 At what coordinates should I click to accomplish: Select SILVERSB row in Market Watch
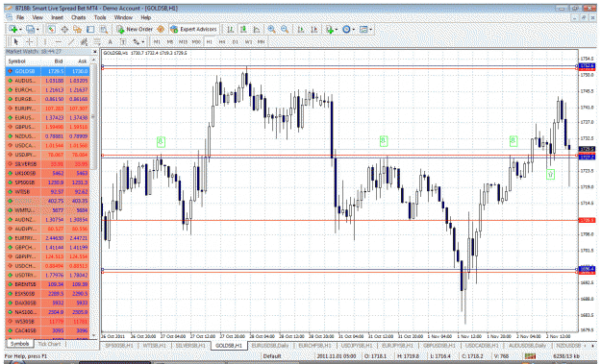pos(47,164)
